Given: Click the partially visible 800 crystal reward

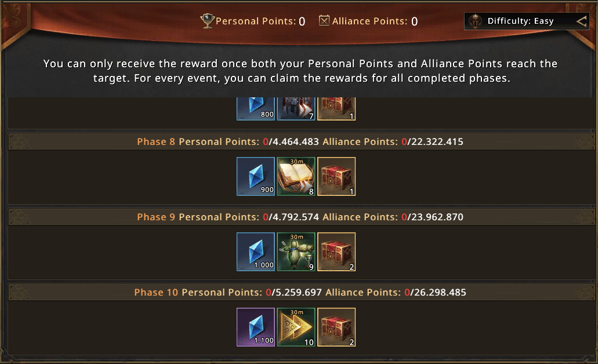Looking at the screenshot, I should (x=256, y=108).
